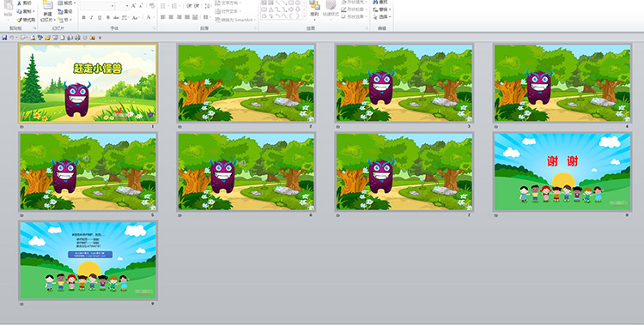Toggle italic formatting
Screen dimensions: 644x325
(x=92, y=18)
